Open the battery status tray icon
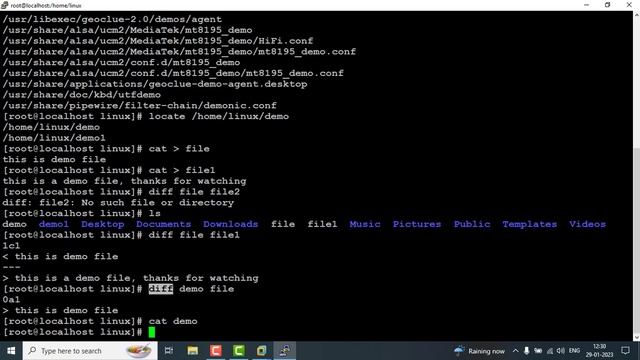Screen dimensions: 640x360 pos(538,351)
